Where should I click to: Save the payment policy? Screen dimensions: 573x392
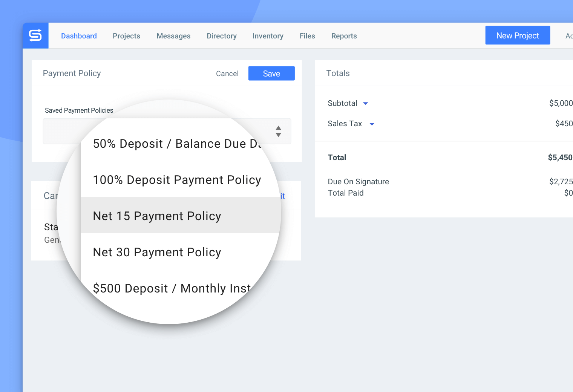pos(271,73)
